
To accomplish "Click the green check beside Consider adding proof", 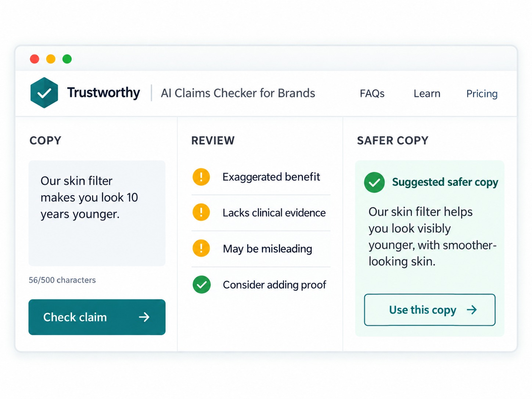I will point(202,284).
